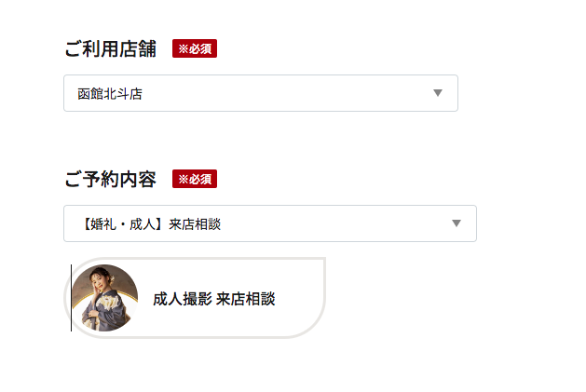Click the store dropdown arrow icon
This screenshot has height=392, width=586.
coord(438,93)
